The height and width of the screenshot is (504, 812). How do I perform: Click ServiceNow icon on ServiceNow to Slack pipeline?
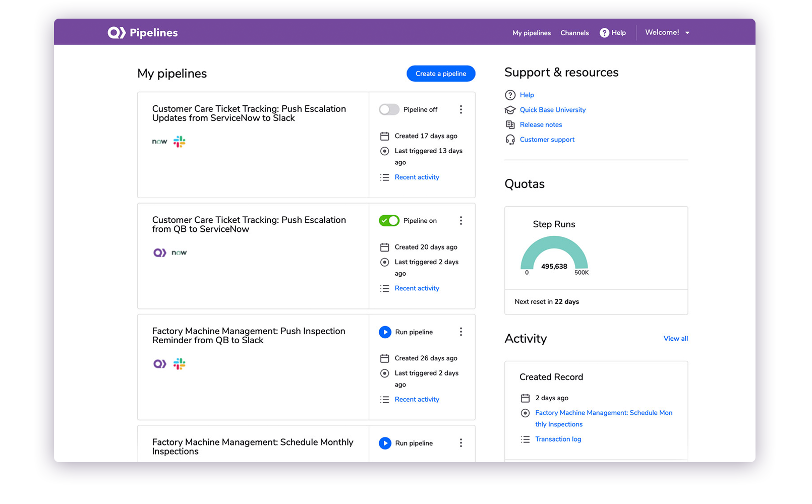pyautogui.click(x=159, y=142)
